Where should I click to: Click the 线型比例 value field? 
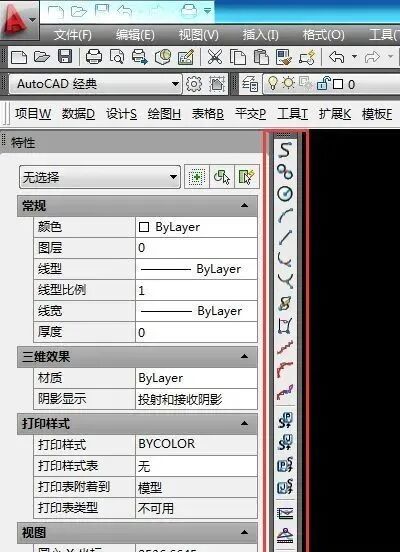(x=196, y=290)
